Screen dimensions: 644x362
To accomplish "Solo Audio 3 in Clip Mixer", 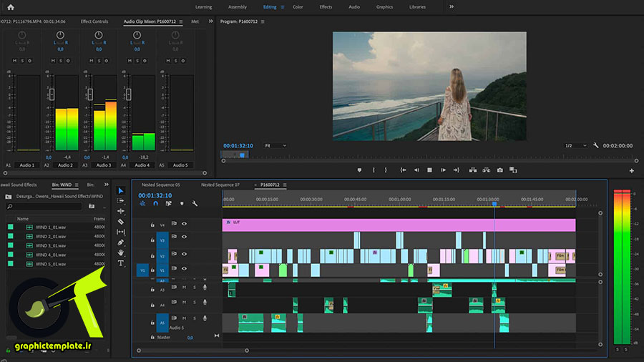I will pos(99,61).
